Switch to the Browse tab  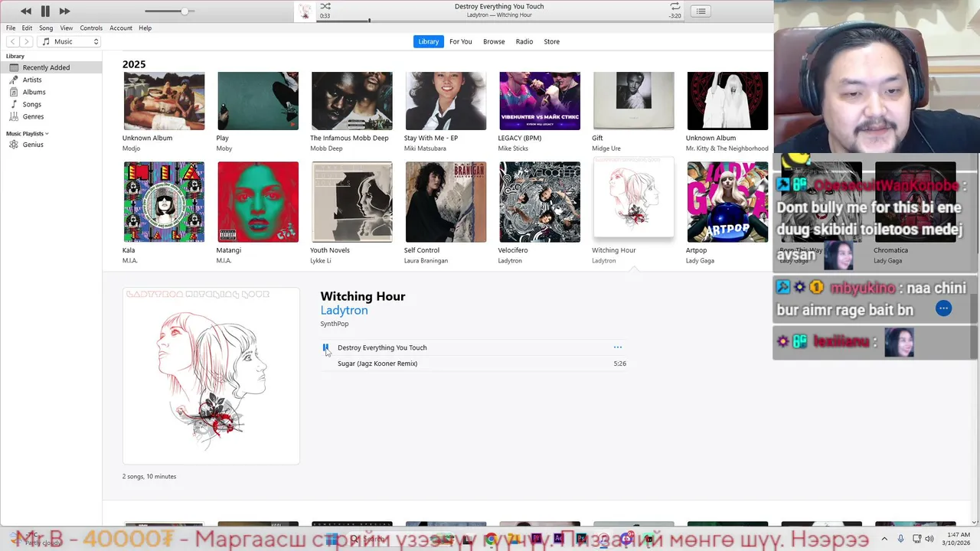click(x=494, y=41)
